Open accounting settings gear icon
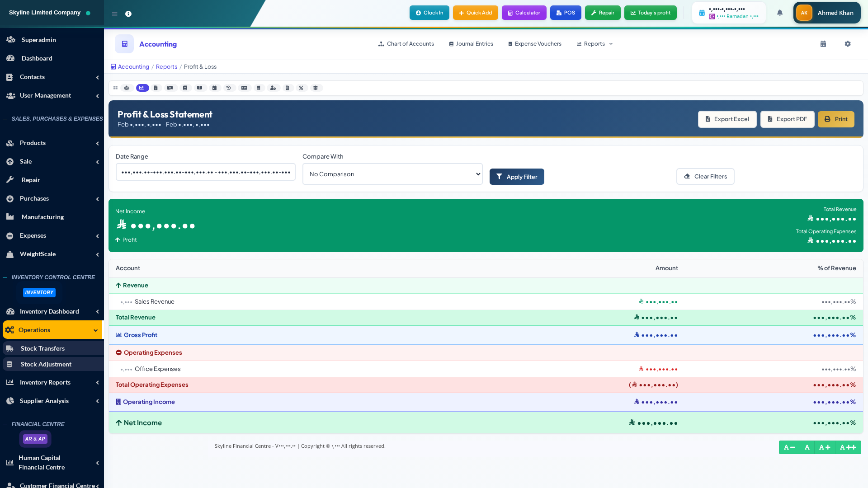Screen dimensions: 868x488 [x=848, y=44]
